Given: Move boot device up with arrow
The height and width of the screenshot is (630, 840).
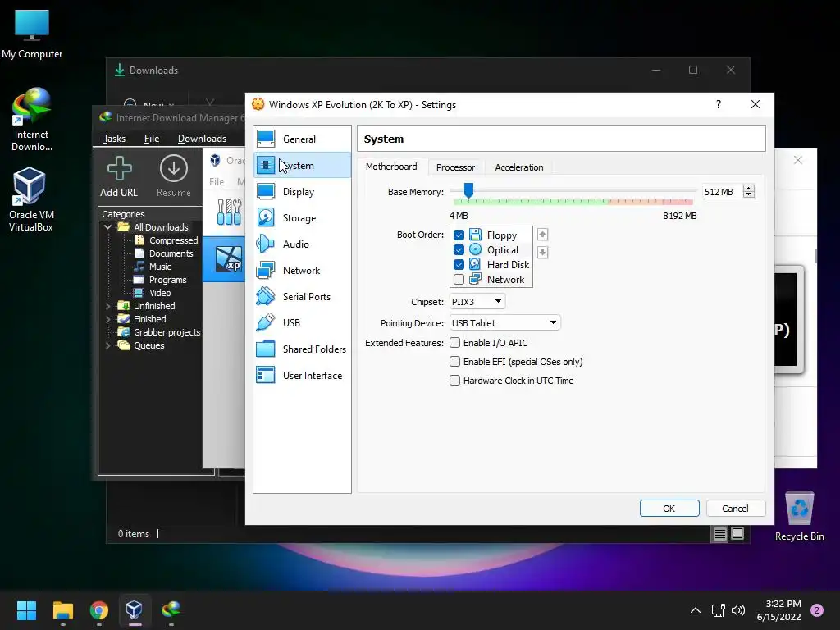Looking at the screenshot, I should pos(542,235).
